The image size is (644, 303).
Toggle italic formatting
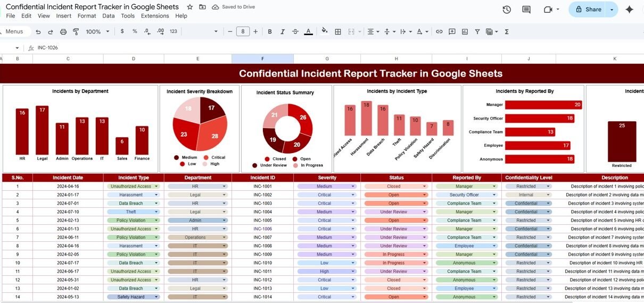[x=283, y=32]
